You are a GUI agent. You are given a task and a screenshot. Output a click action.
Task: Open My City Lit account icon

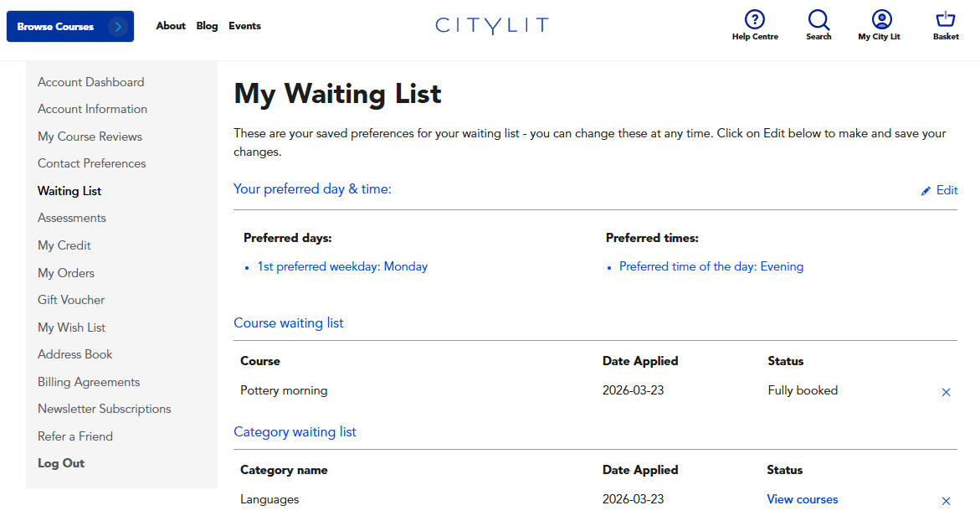click(881, 19)
